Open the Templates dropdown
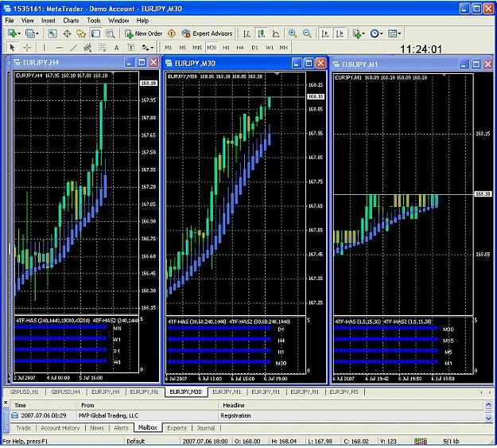The height and width of the screenshot is (448, 497). pos(394,33)
